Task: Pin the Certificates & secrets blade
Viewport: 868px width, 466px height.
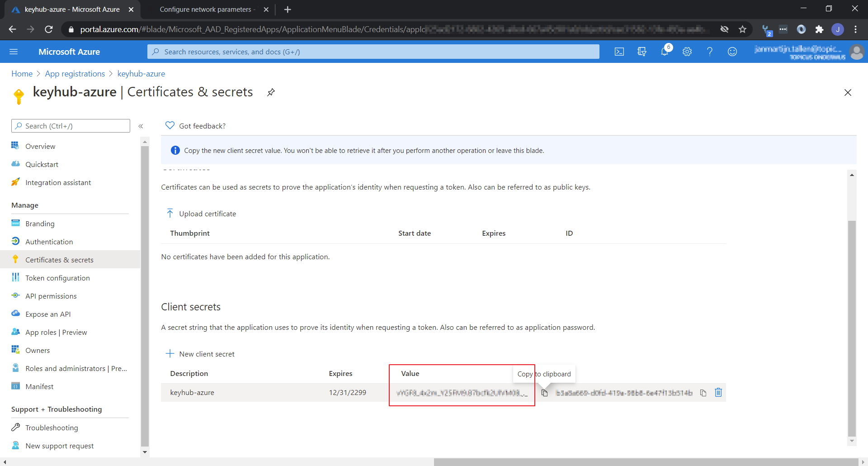Action: point(271,92)
